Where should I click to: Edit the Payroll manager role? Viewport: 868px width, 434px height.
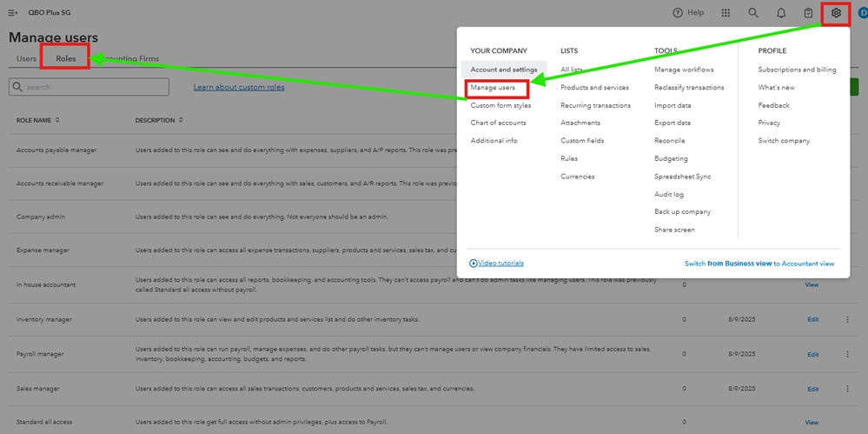coord(812,354)
